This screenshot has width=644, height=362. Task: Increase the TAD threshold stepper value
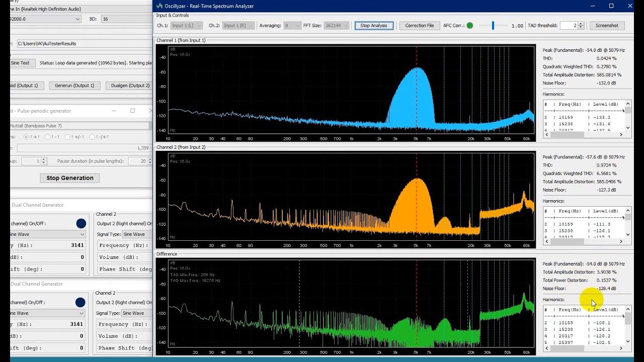point(581,24)
